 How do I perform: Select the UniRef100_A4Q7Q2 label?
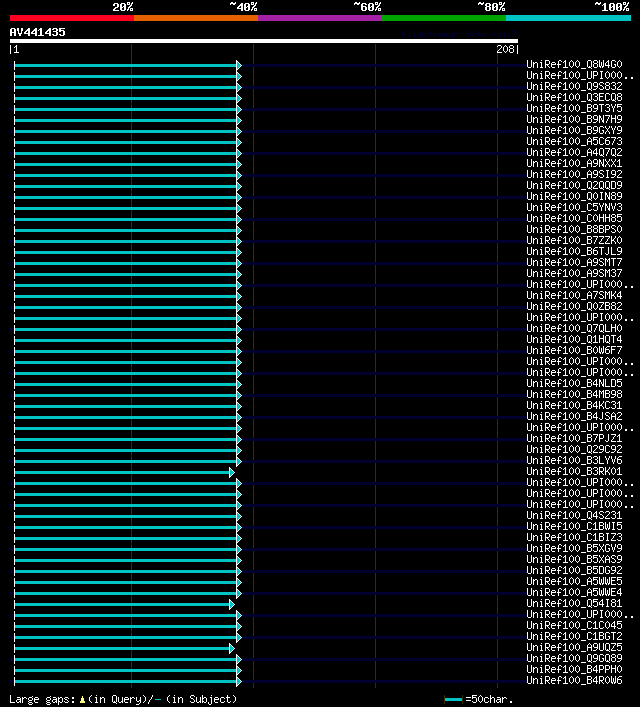pyautogui.click(x=574, y=152)
